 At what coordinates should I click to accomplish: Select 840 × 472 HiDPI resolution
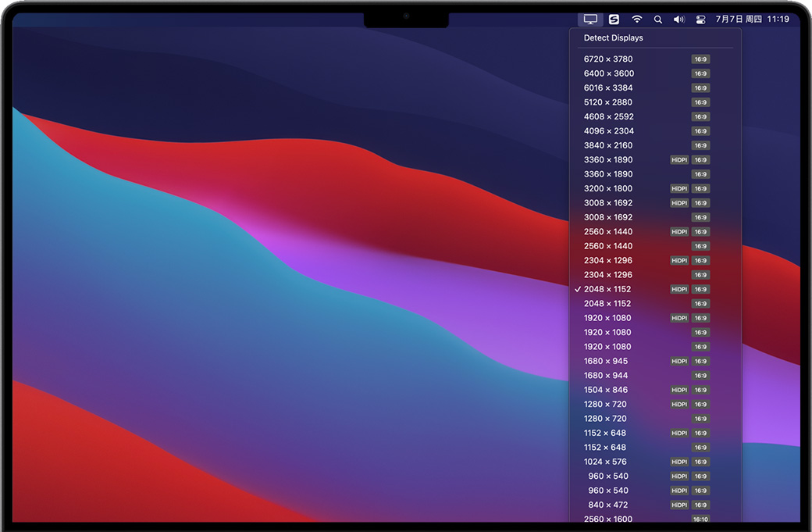click(608, 505)
